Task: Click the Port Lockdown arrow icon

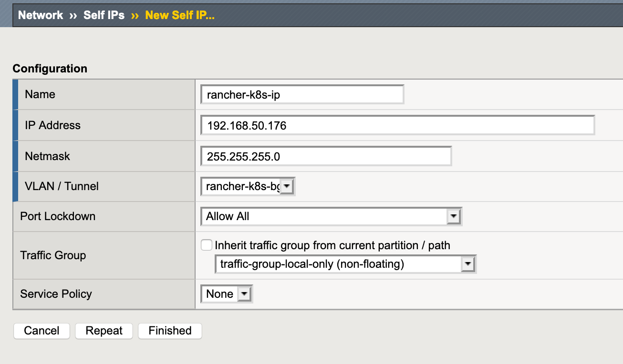Action: (x=454, y=216)
